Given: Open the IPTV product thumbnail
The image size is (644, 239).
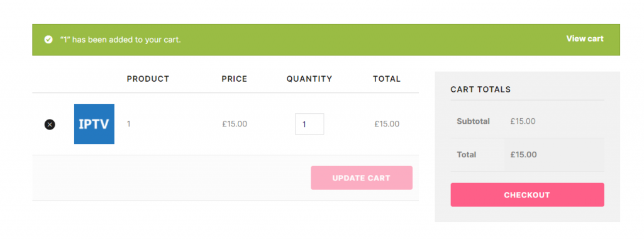Looking at the screenshot, I should [x=94, y=124].
